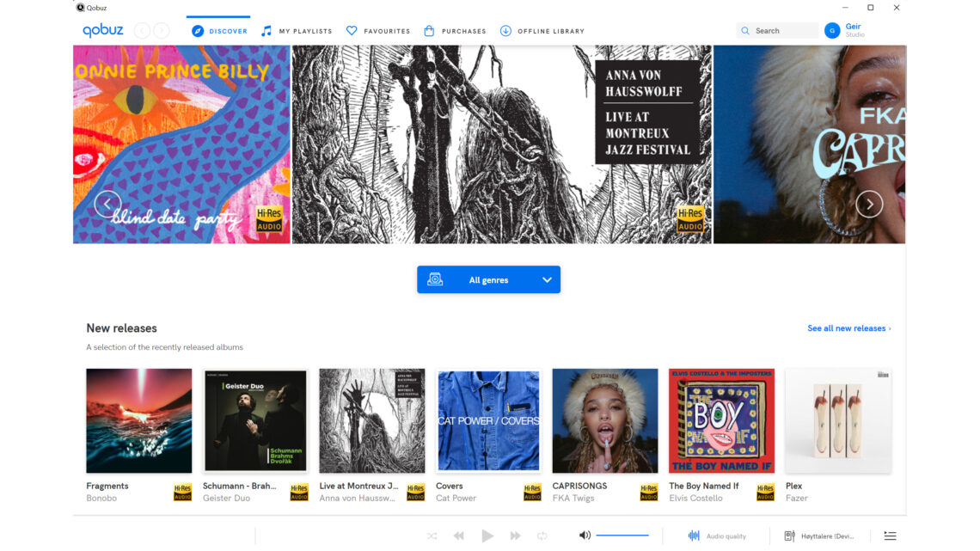Open the Plex album cover
980x551 pixels.
coord(838,420)
